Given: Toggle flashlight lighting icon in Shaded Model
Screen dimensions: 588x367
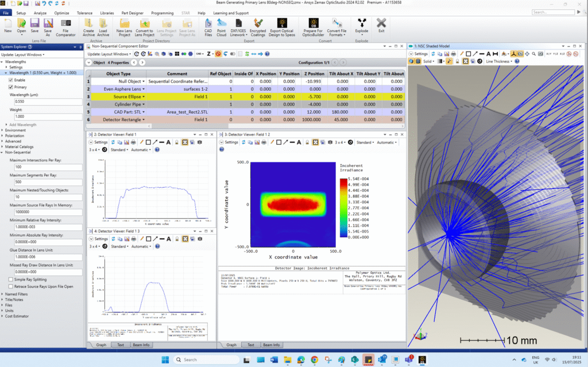Looking at the screenshot, I should [449, 61].
